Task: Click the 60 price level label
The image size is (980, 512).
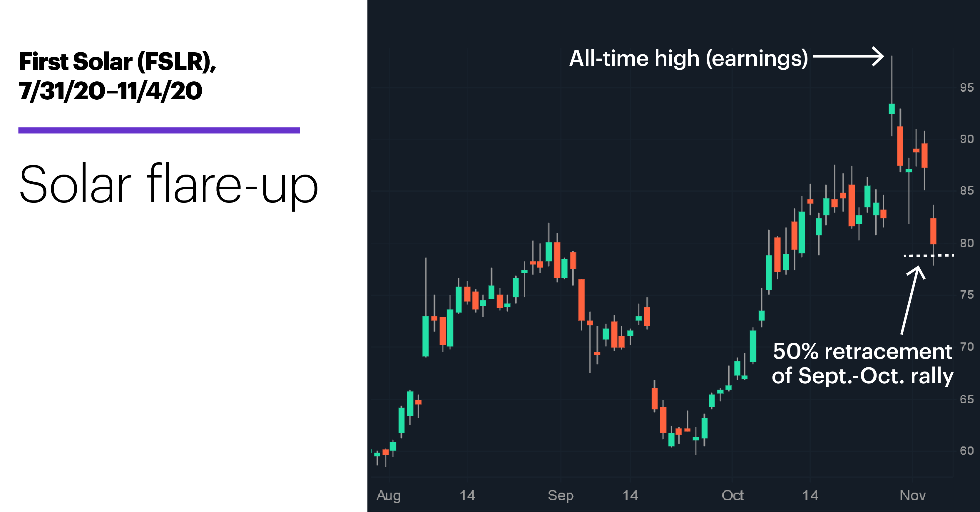Action: click(x=967, y=450)
